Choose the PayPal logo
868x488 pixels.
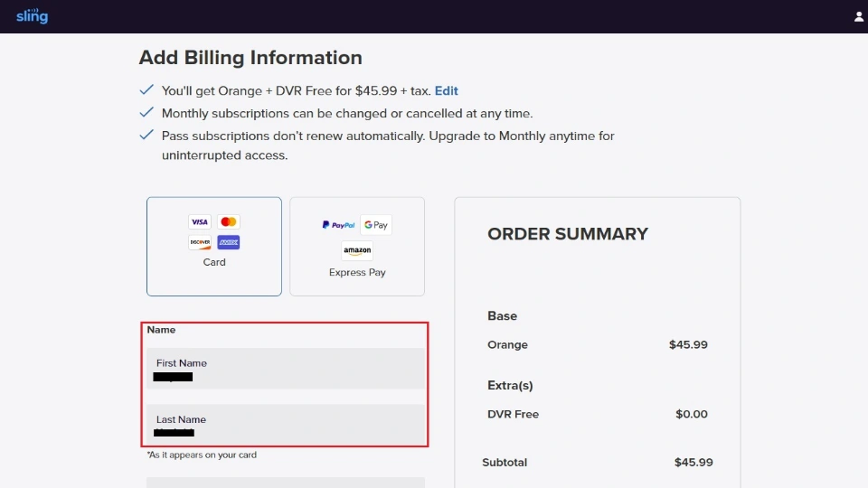tap(339, 225)
